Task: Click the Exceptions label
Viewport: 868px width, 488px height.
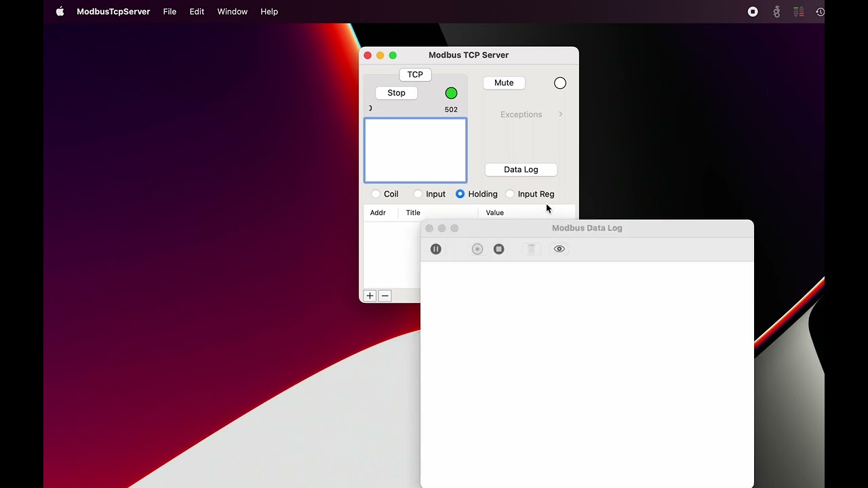Action: point(521,115)
